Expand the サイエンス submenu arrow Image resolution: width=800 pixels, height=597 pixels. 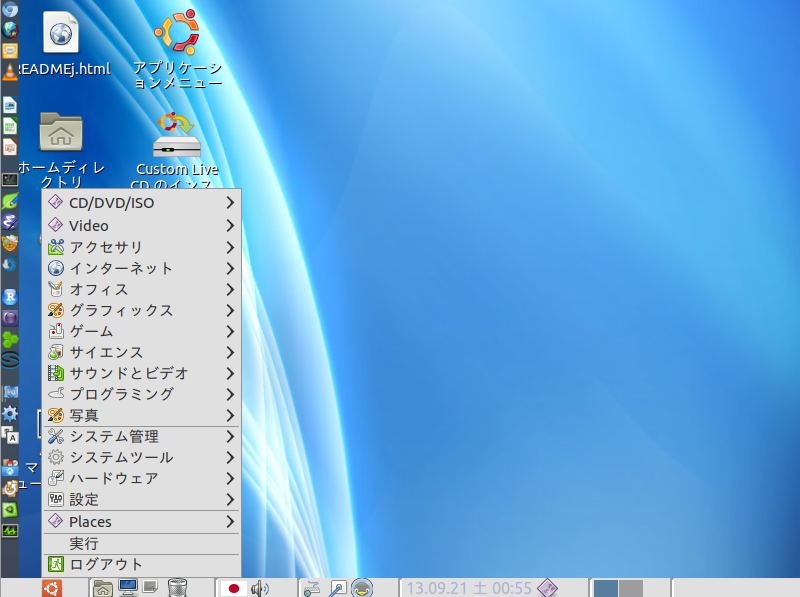click(x=230, y=352)
